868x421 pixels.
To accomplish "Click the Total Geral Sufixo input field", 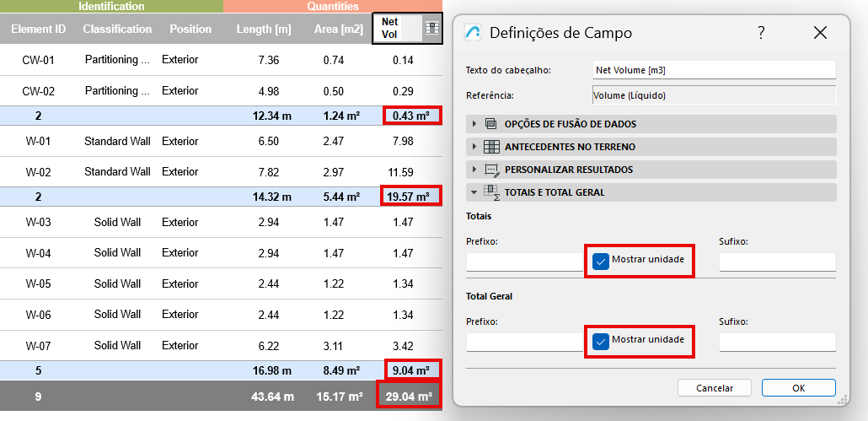I will click(777, 343).
